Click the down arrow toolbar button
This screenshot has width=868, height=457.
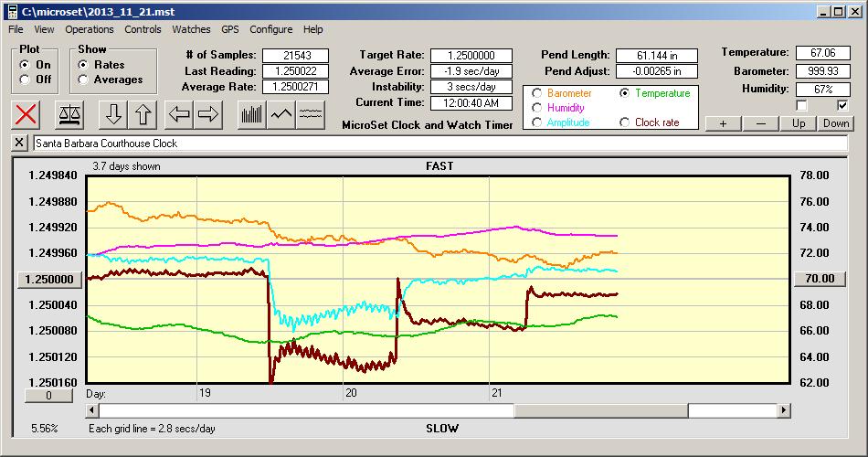click(113, 114)
